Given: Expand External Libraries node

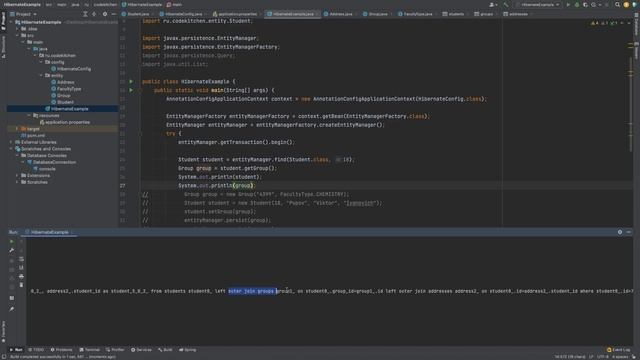Looking at the screenshot, I should coord(11,142).
